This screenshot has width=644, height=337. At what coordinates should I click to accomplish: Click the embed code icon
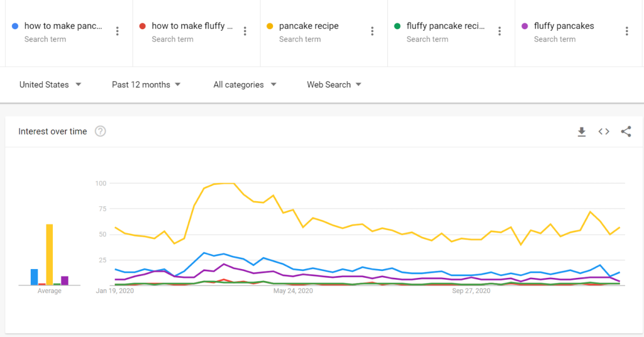pyautogui.click(x=604, y=131)
